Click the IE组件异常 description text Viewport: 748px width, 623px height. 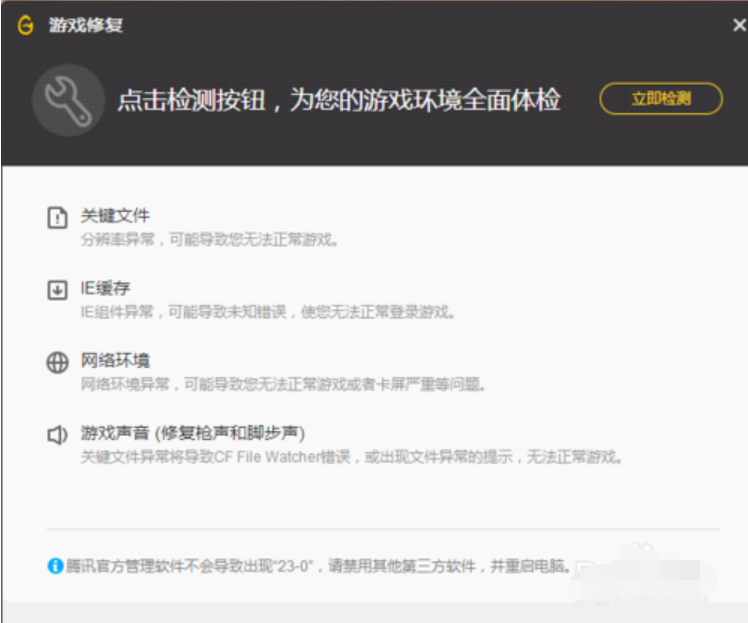point(267,312)
